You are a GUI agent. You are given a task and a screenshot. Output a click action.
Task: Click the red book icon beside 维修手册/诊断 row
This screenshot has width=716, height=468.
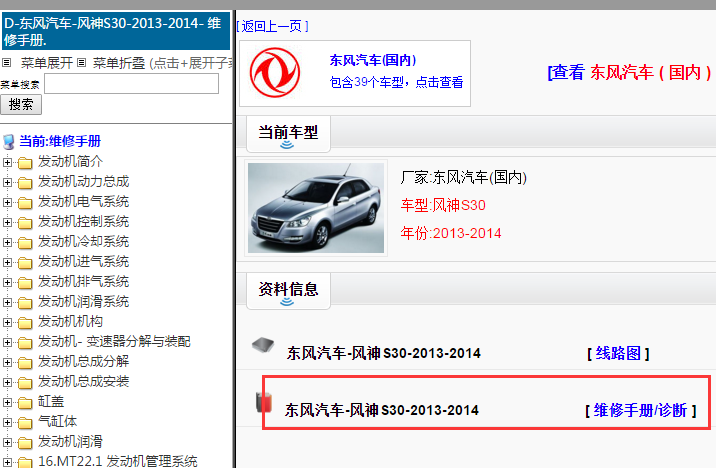point(264,402)
